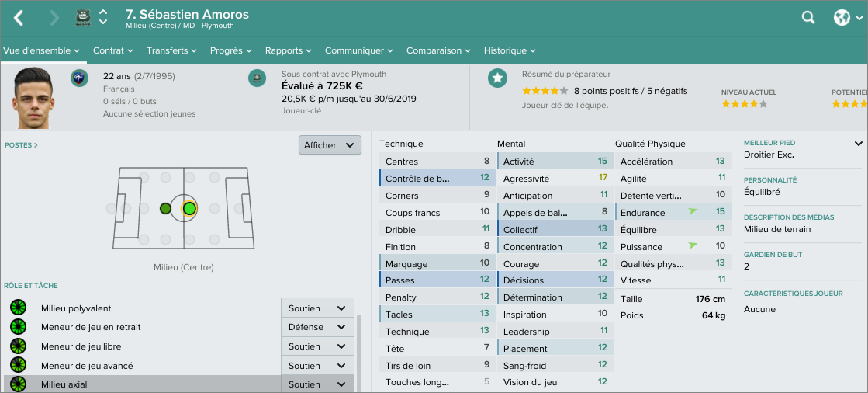
Task: Select the highlighted central midfield pitch dot
Action: point(189,208)
